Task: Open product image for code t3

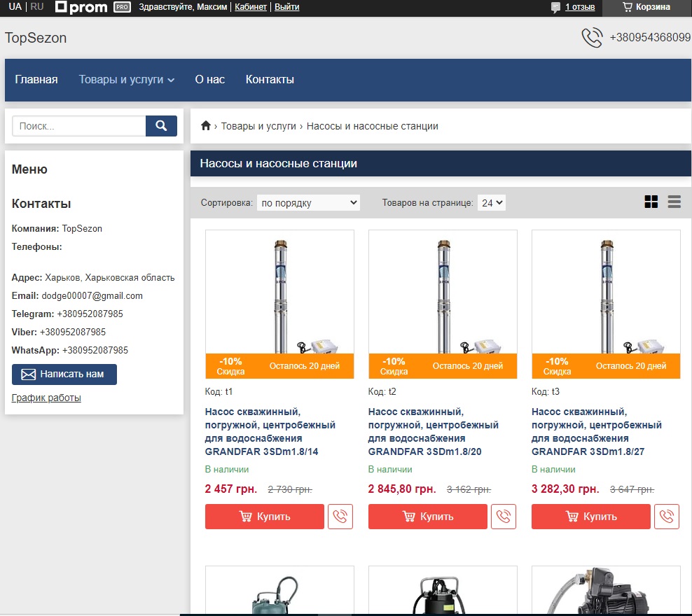Action: pos(606,304)
